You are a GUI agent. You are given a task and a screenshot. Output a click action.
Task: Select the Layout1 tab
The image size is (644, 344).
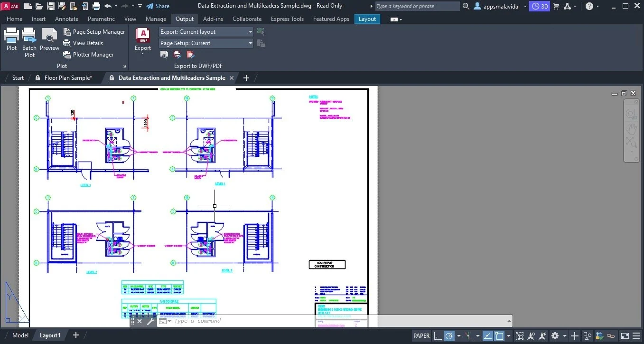50,335
